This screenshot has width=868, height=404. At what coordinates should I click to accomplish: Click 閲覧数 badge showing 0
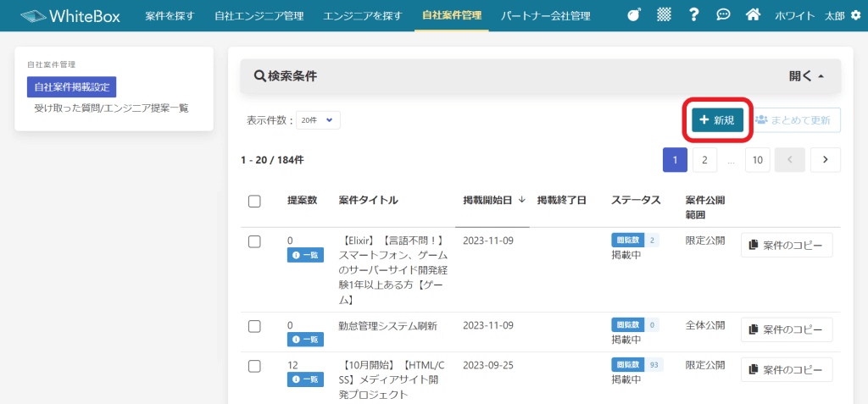pyautogui.click(x=635, y=324)
